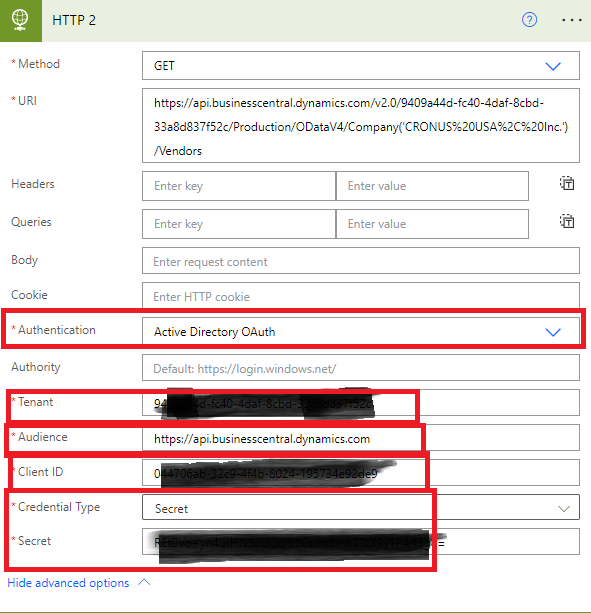Open the help question mark icon
This screenshot has width=591, height=613.
click(x=529, y=20)
